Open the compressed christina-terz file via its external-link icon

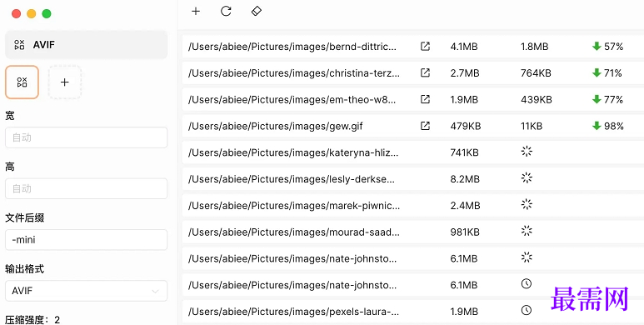click(425, 72)
